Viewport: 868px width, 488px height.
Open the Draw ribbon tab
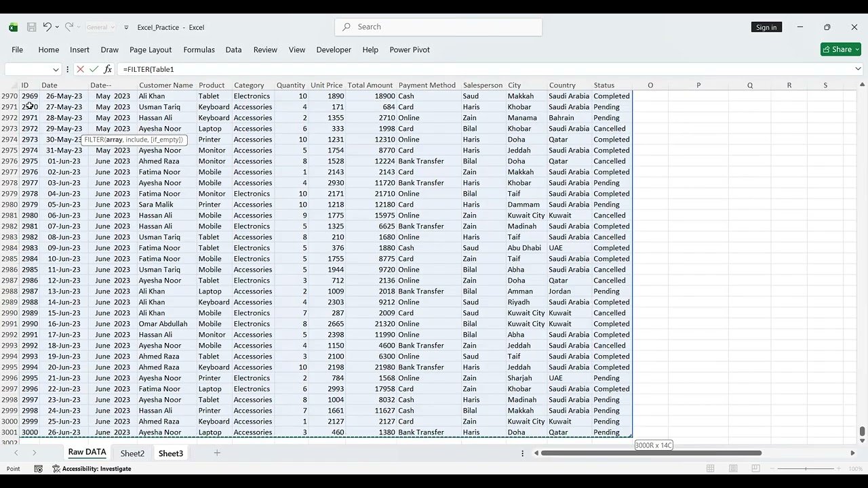(x=109, y=49)
